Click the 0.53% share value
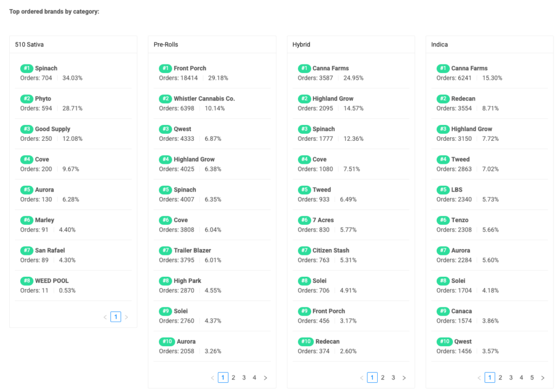559x392 pixels. pyautogui.click(x=67, y=290)
